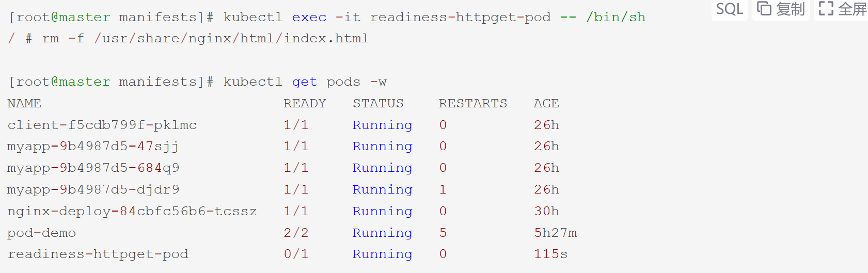Click readiness-httpget-pod in the pod list
The width and height of the screenshot is (868, 273).
tap(98, 254)
